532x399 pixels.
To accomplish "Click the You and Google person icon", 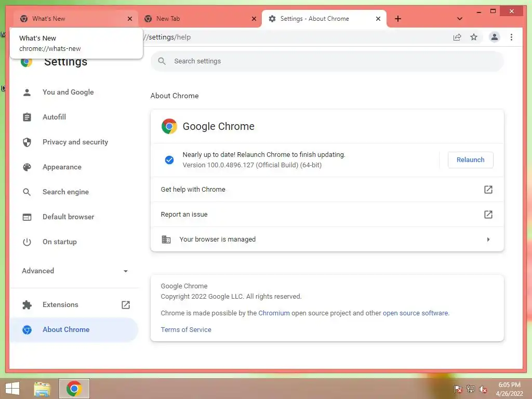I will [27, 92].
